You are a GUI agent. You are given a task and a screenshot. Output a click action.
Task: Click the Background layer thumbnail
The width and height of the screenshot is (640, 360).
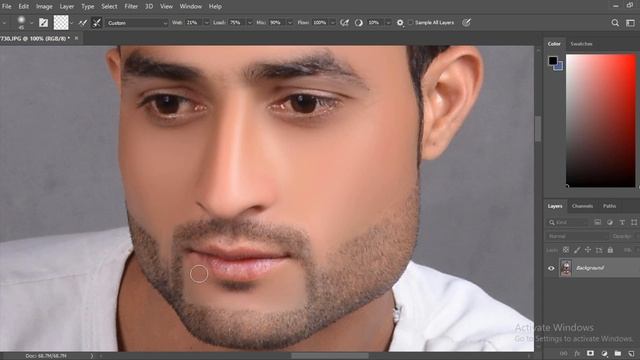(566, 268)
